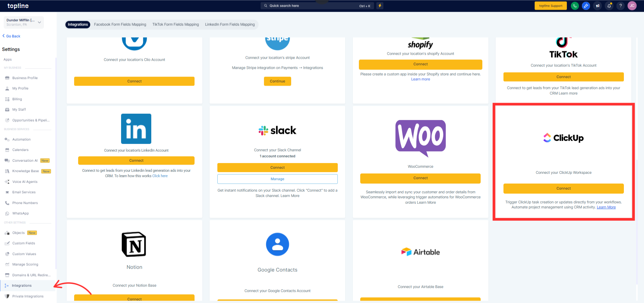
Task: Click the WooCommerce logo
Action: click(x=421, y=139)
